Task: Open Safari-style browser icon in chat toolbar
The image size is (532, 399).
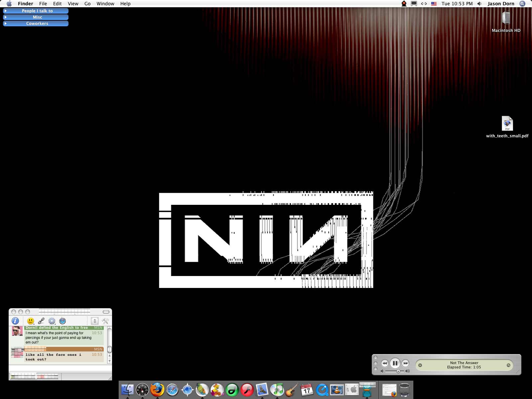Action: pos(63,321)
